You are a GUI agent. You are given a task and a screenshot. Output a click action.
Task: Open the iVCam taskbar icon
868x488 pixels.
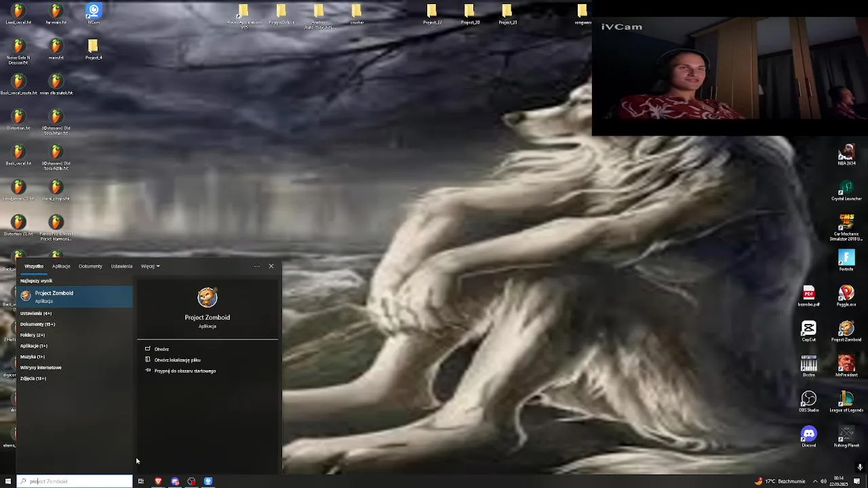(208, 481)
